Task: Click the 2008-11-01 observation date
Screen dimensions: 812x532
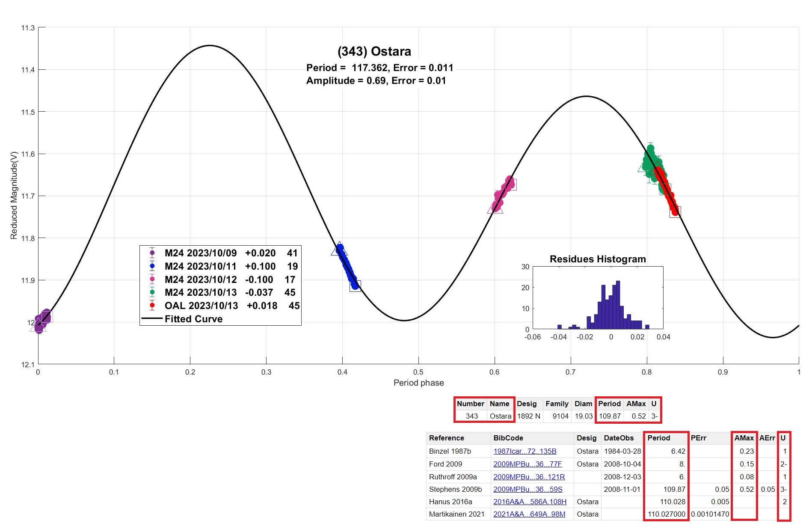Action: (622, 489)
